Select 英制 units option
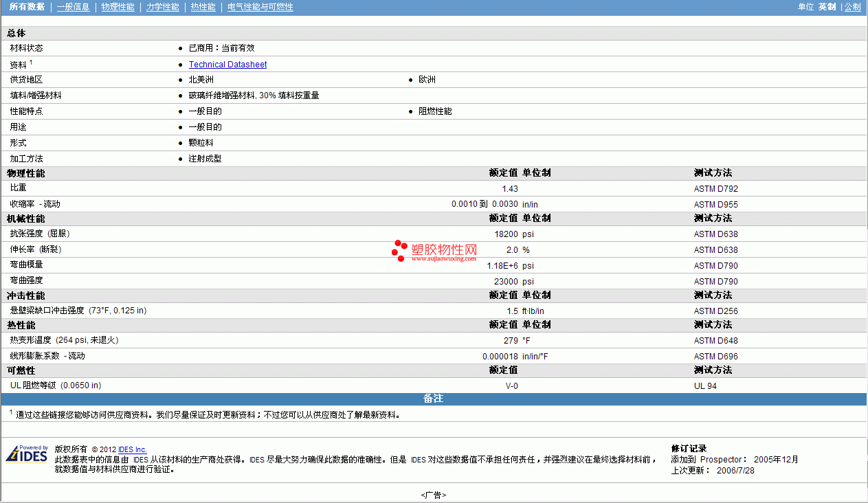This screenshot has width=868, height=503. pos(827,7)
